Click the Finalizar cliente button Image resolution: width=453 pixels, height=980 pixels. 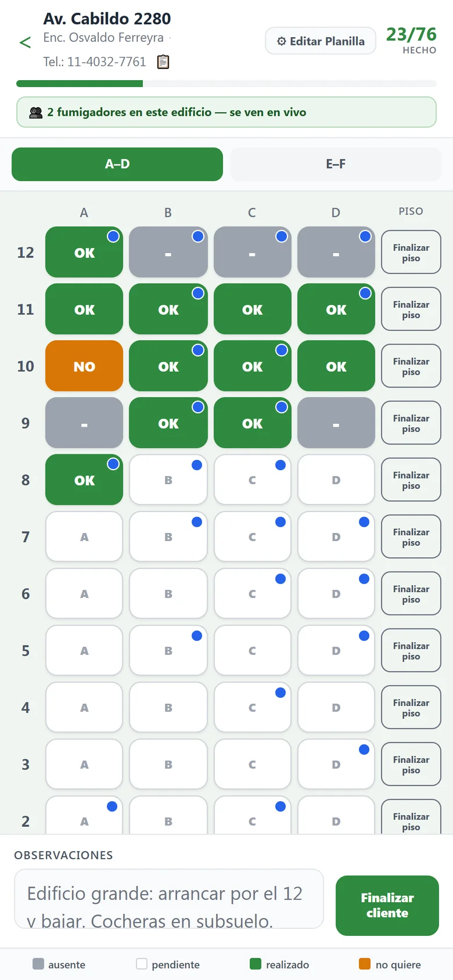tap(387, 905)
